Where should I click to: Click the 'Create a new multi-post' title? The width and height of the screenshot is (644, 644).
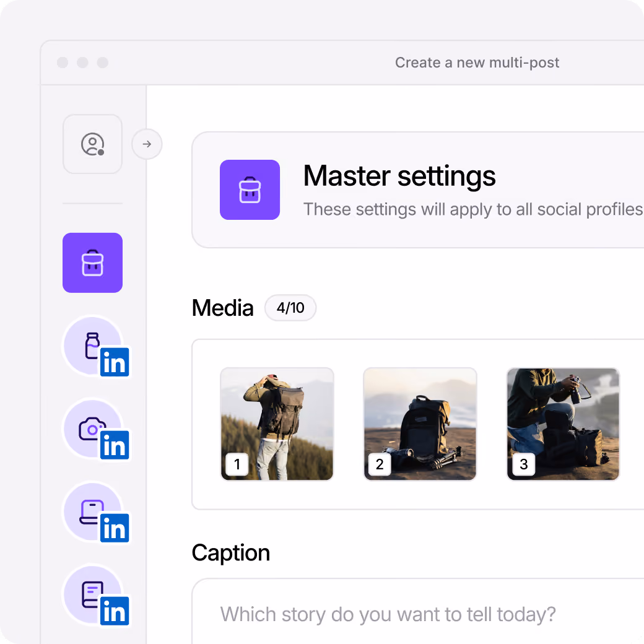pos(477,63)
